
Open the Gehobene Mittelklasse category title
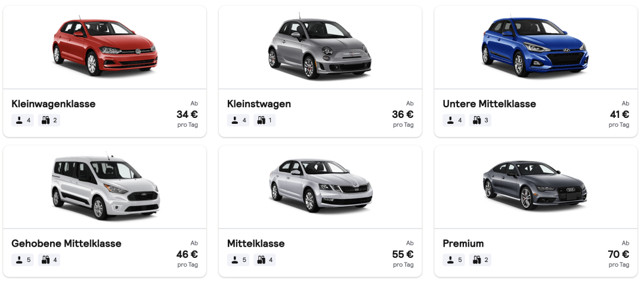(66, 244)
